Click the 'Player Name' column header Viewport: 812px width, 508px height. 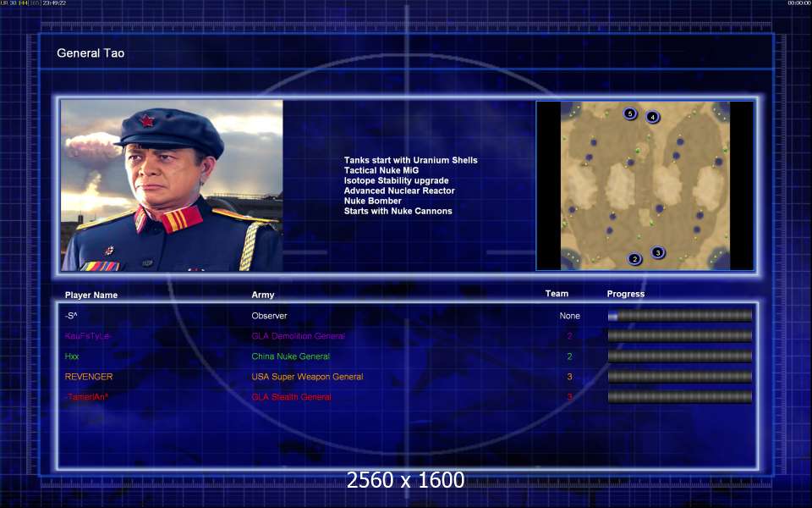(x=91, y=295)
